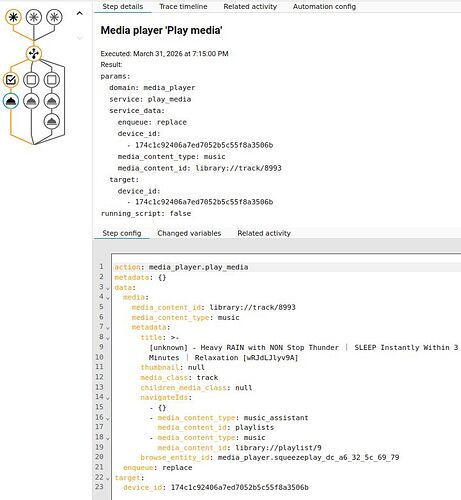Open the Step details tab
This screenshot has height=500, width=461.
pyautogui.click(x=123, y=6)
